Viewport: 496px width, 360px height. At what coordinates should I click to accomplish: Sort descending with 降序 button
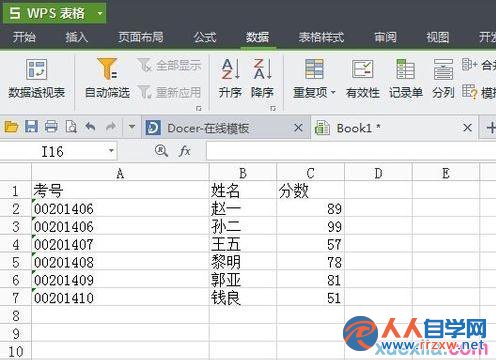[x=262, y=79]
